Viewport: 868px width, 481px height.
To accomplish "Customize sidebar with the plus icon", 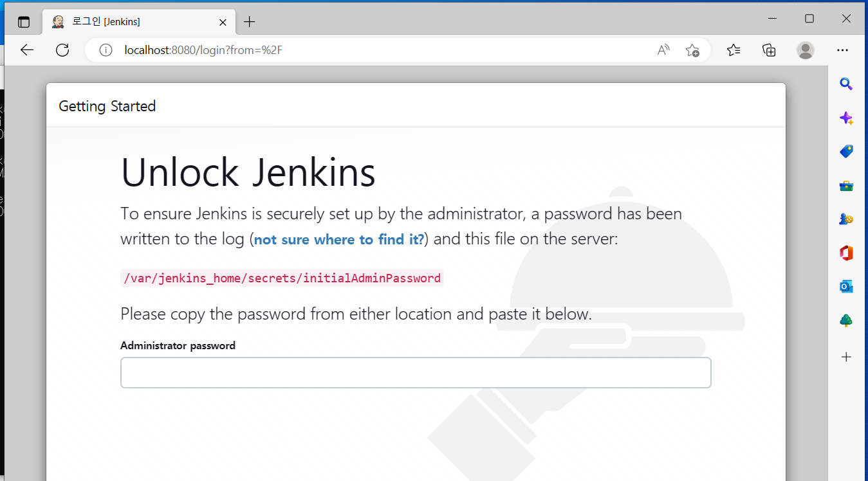I will click(x=846, y=357).
